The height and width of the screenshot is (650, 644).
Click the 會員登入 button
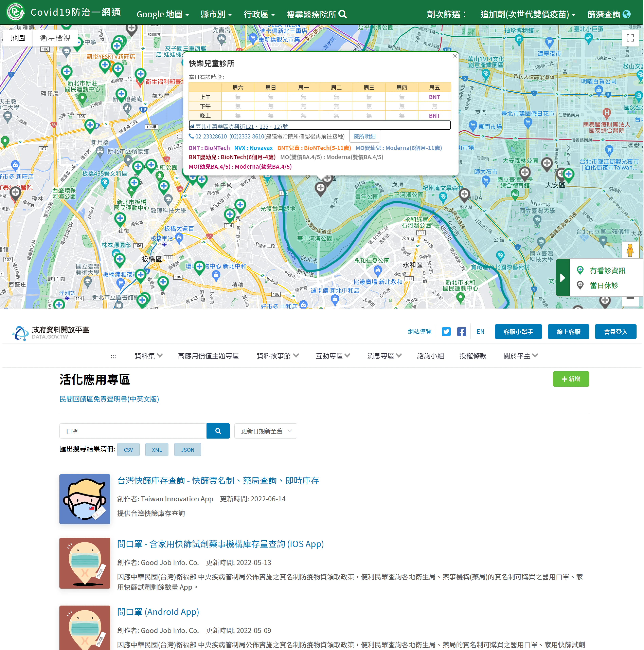coord(615,331)
